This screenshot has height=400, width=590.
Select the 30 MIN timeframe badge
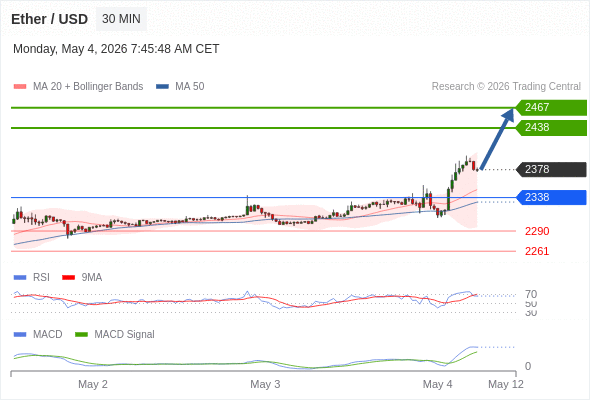(121, 19)
